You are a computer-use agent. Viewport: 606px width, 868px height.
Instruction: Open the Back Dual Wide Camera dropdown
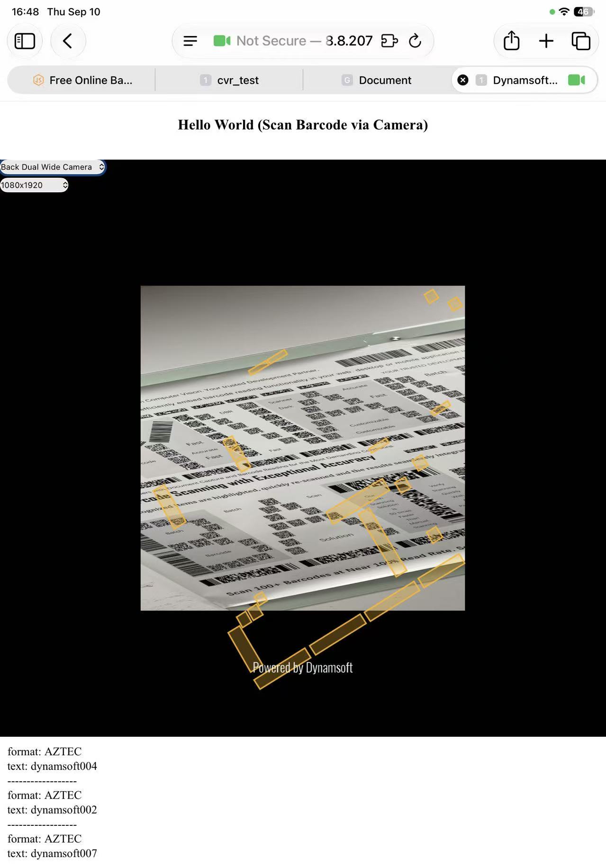click(x=52, y=167)
